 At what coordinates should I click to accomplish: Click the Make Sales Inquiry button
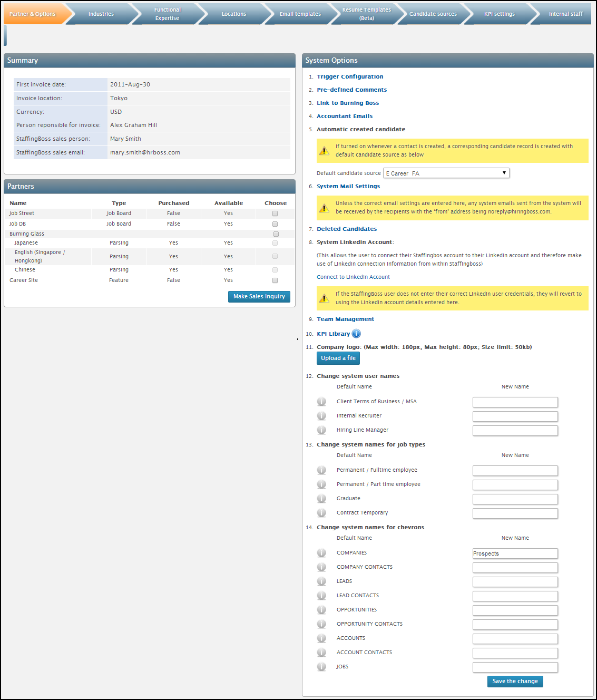(259, 297)
